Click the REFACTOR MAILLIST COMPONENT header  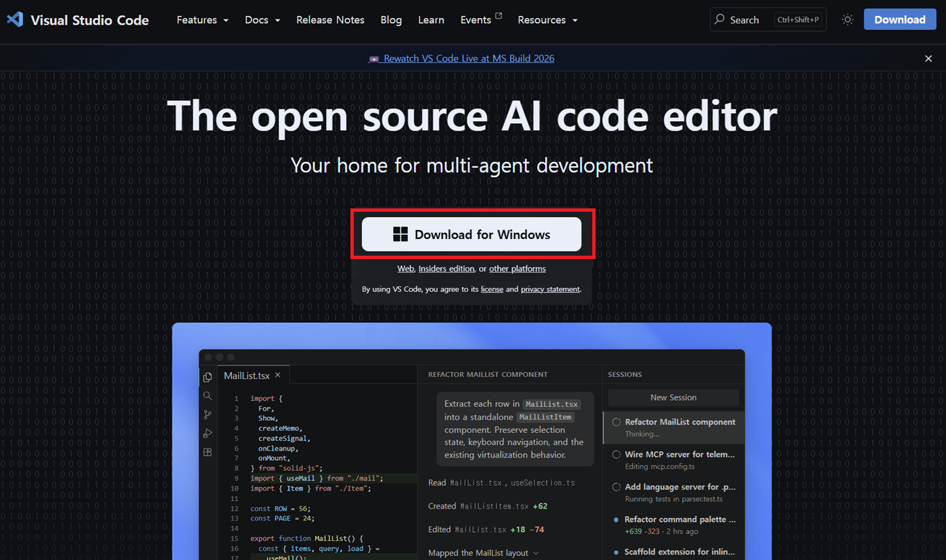[488, 375]
